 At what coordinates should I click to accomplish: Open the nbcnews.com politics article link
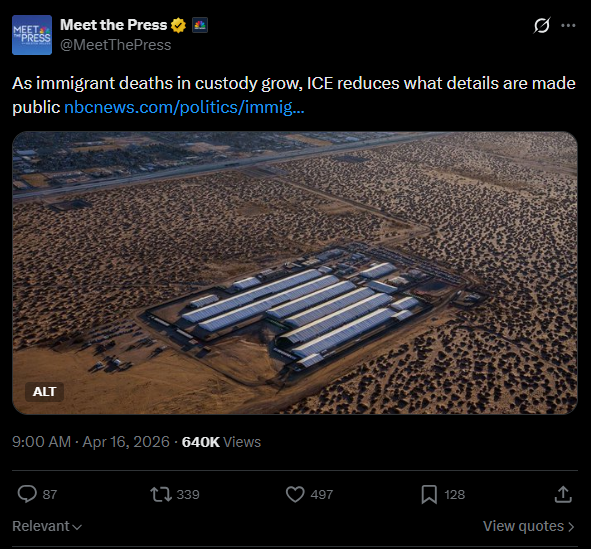click(x=184, y=107)
